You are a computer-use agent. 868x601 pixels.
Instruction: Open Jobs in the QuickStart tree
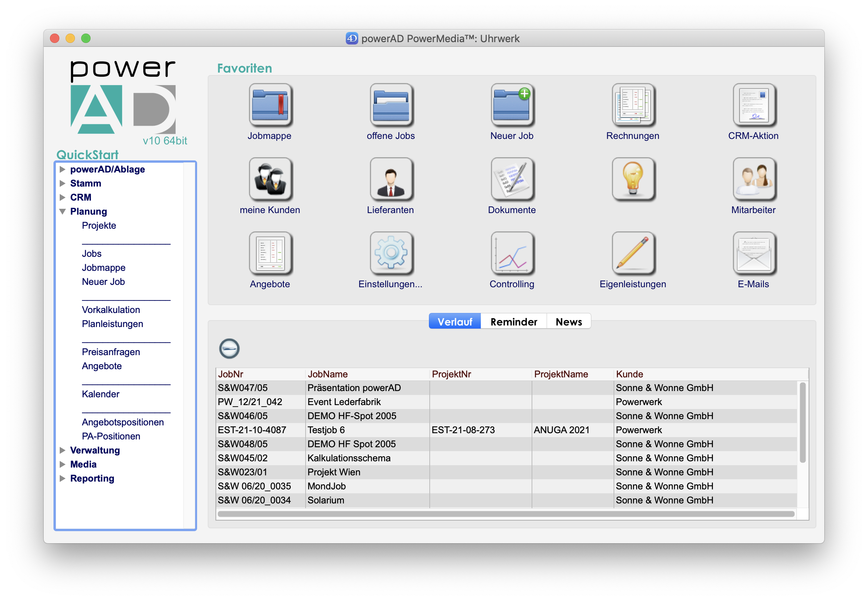(x=92, y=254)
